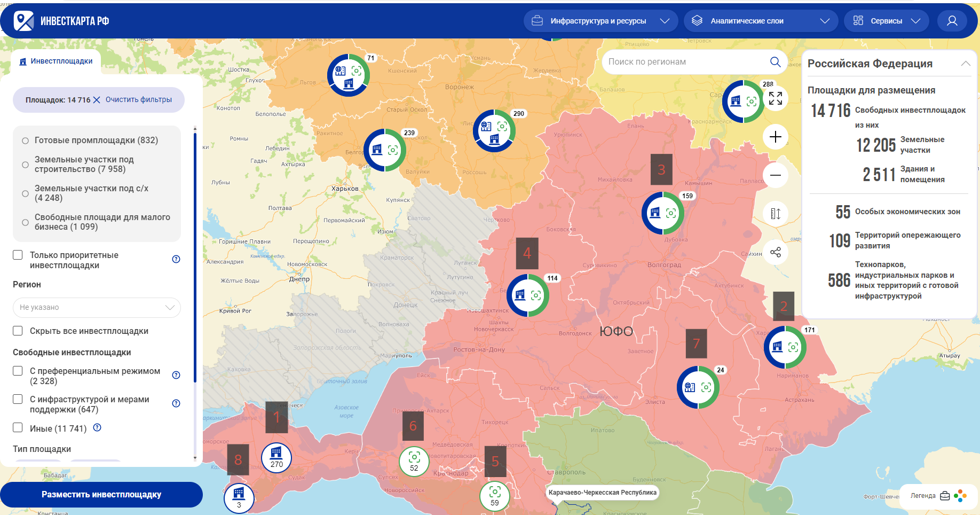This screenshot has height=515, width=980.
Task: Open the user profile icon
Action: pyautogui.click(x=952, y=21)
